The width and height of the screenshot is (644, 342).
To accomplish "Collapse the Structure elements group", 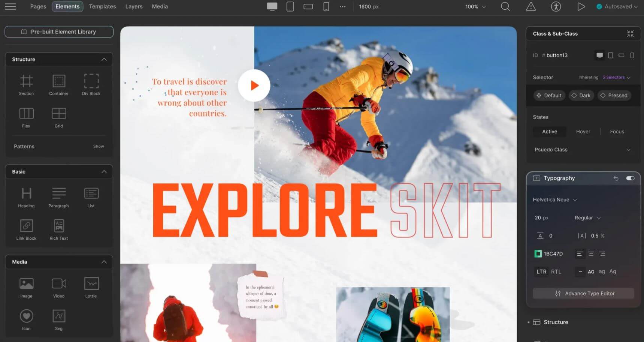I will (x=104, y=59).
